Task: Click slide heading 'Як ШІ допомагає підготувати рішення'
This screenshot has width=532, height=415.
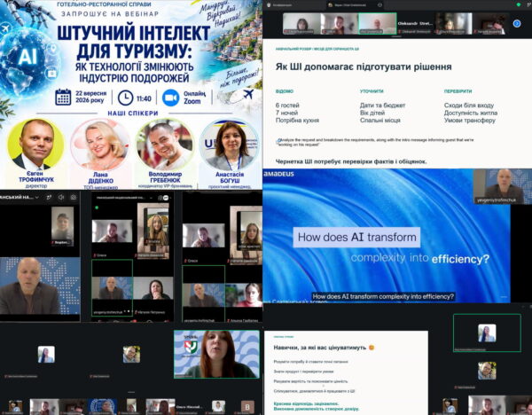Action: tap(364, 67)
